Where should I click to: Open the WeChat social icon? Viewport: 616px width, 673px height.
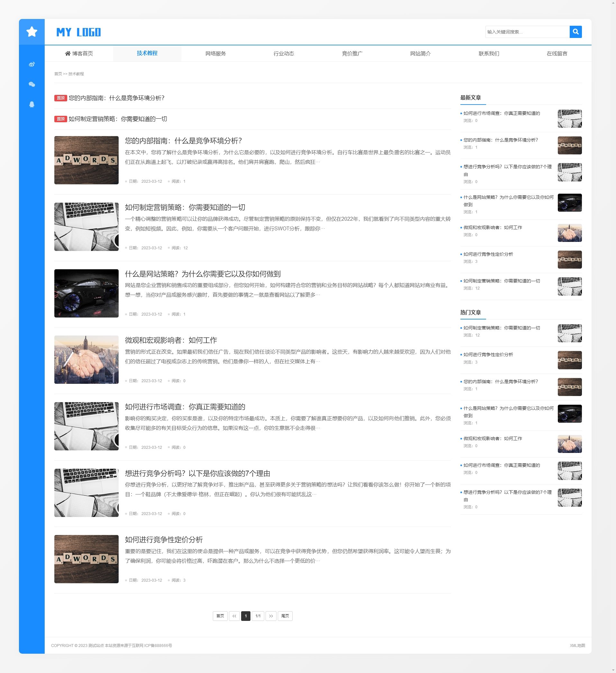pos(32,85)
